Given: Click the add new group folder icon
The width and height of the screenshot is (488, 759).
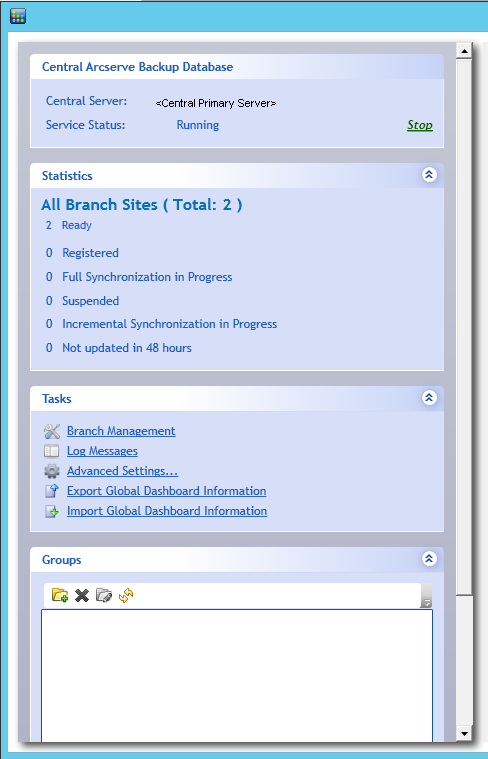Looking at the screenshot, I should click(60, 595).
